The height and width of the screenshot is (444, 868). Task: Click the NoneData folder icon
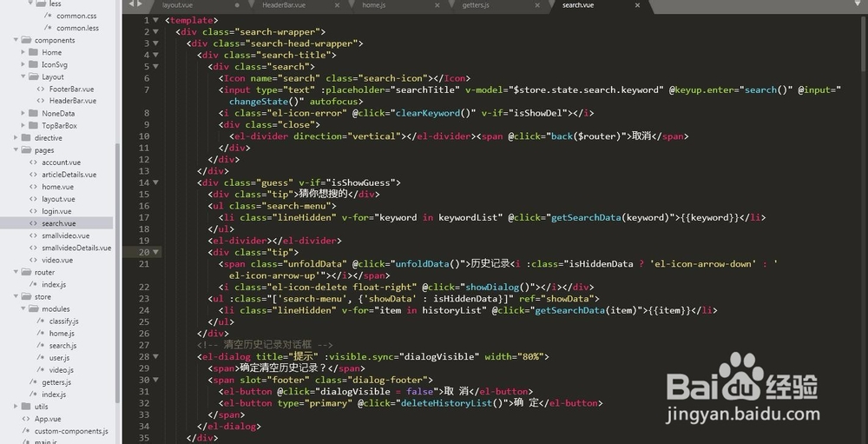[33, 113]
